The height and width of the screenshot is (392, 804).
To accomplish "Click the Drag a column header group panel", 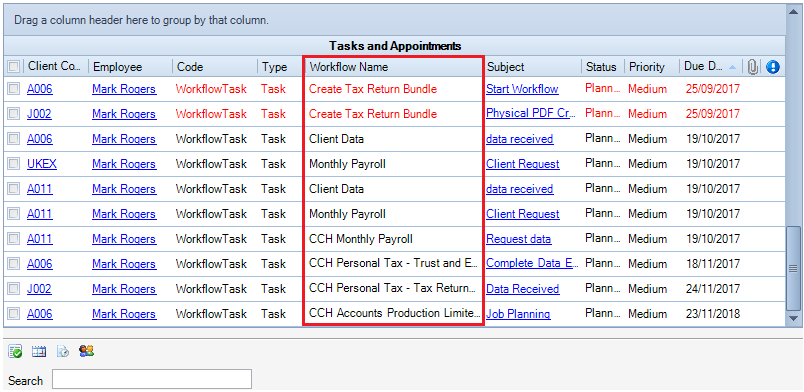I will 395,21.
